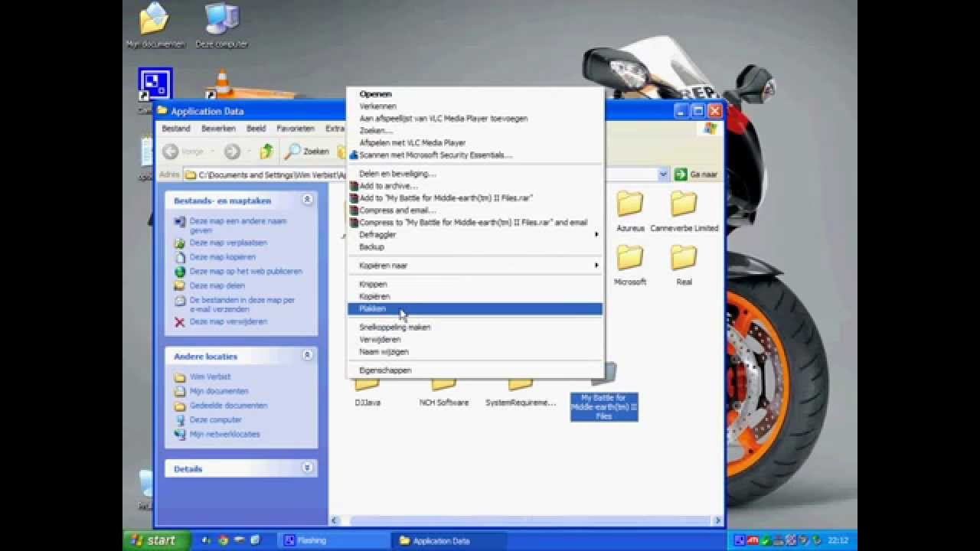The image size is (980, 551).
Task: Expand the Details panel
Action: pyautogui.click(x=307, y=468)
